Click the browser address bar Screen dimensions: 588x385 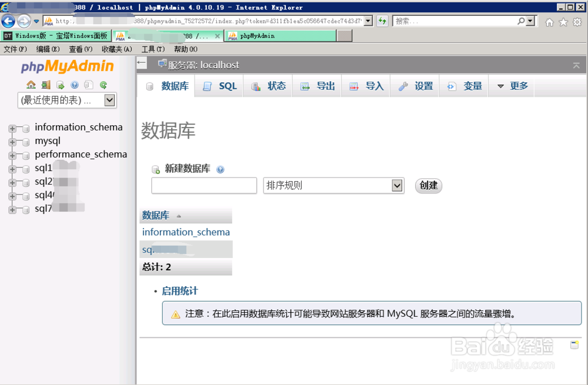(x=208, y=21)
